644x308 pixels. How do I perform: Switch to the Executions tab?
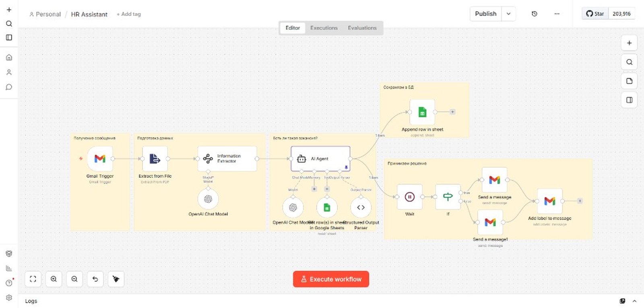[324, 28]
